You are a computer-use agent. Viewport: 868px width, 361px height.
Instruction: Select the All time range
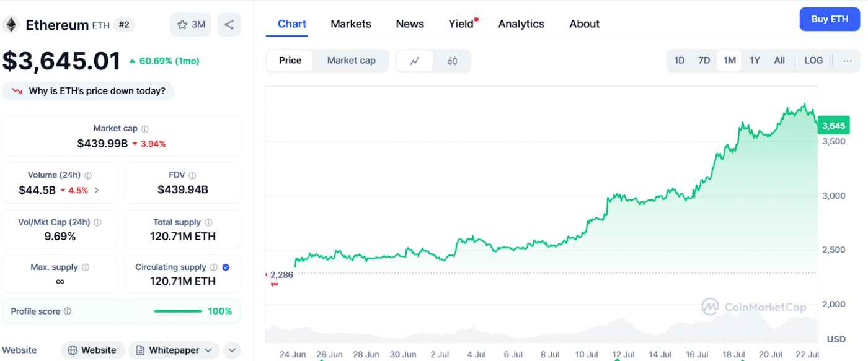pos(779,61)
